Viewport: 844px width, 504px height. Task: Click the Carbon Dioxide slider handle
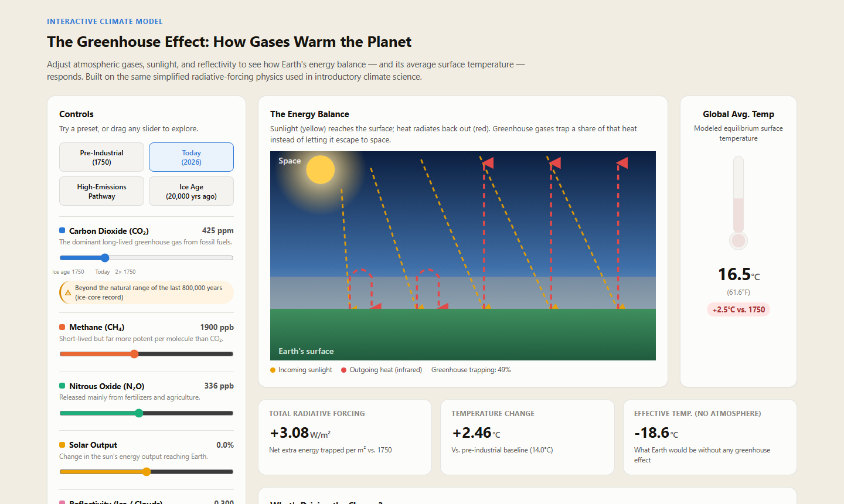pos(105,258)
